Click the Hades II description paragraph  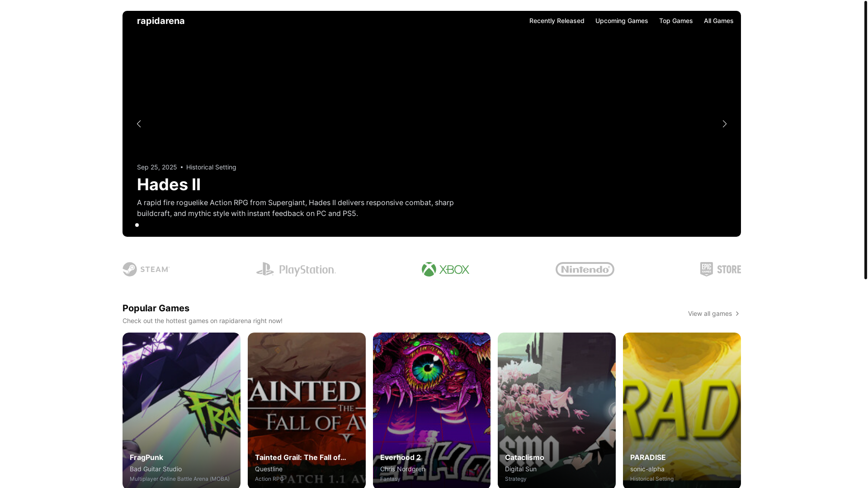pos(295,208)
